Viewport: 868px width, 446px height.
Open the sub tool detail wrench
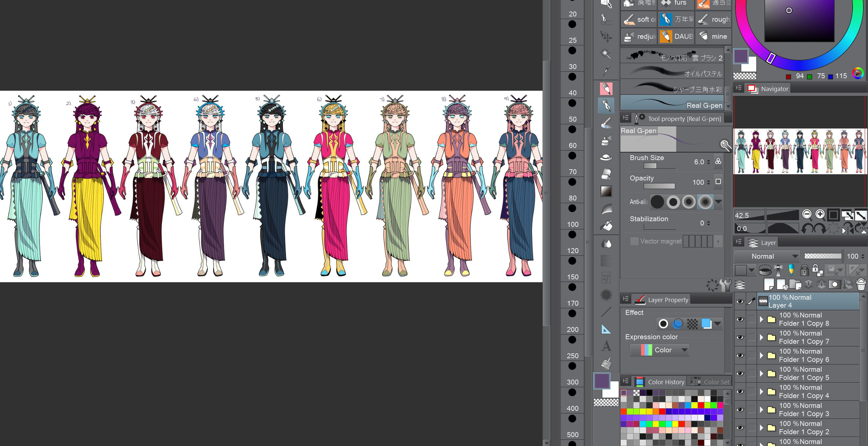click(x=725, y=145)
